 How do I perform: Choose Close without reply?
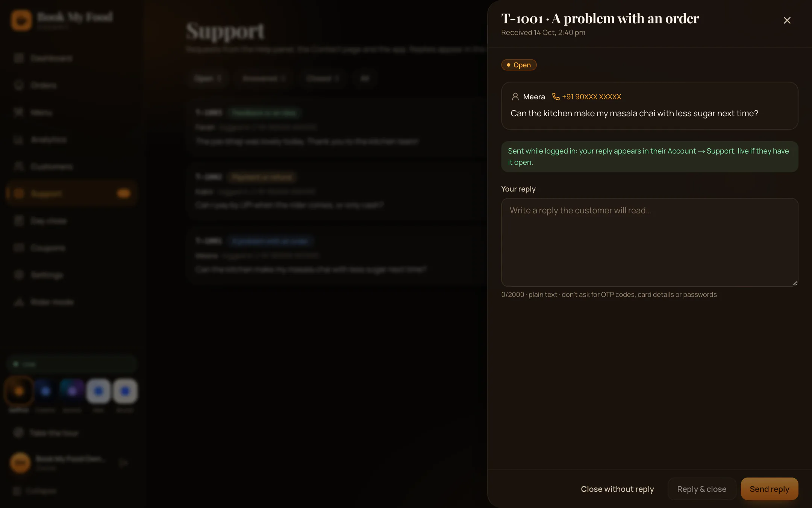point(617,489)
